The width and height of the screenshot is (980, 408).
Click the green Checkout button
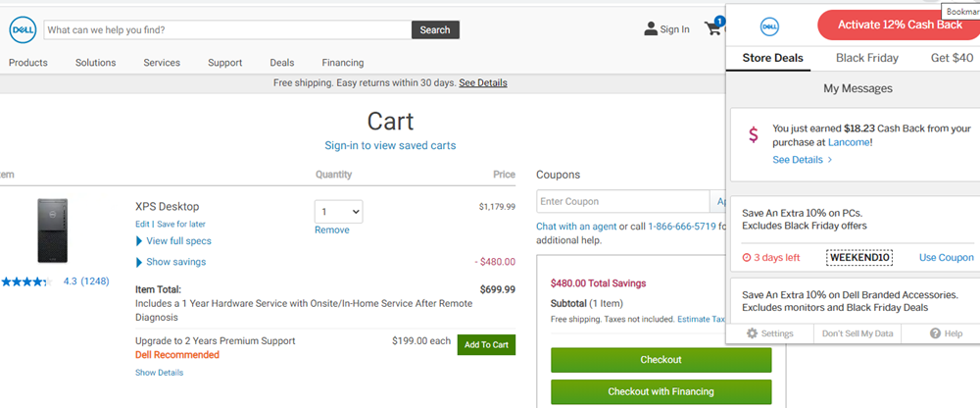coord(661,360)
